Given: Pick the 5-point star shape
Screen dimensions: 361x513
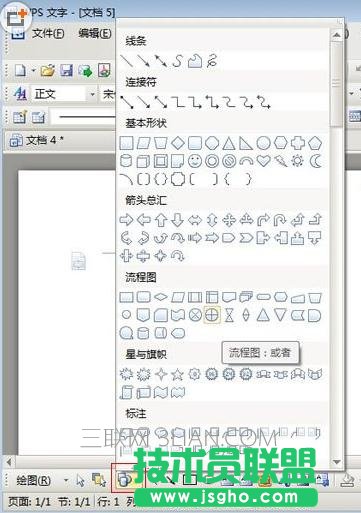Looking at the screenshot, I should [177, 375].
